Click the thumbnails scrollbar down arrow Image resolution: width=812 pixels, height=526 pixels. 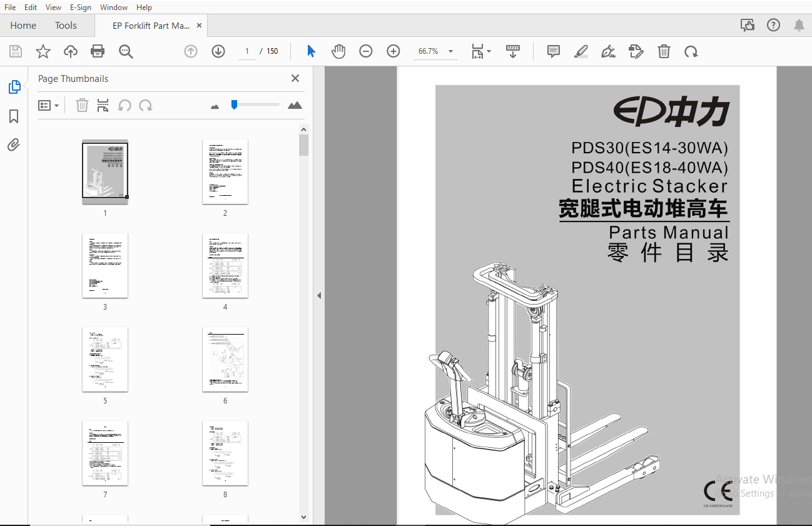coord(304,517)
